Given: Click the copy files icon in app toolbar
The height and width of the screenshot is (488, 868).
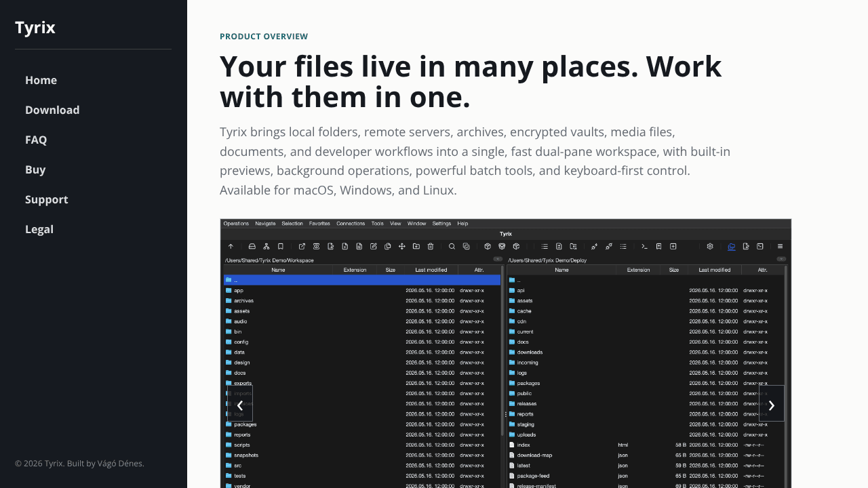Looking at the screenshot, I should point(388,247).
